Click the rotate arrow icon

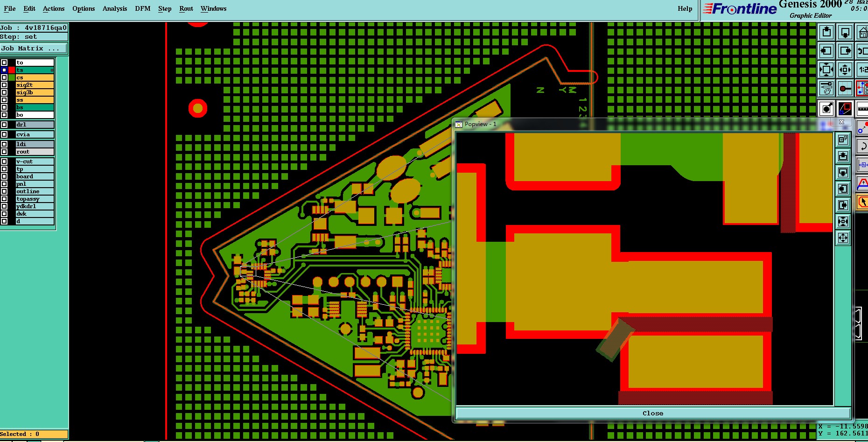862,146
